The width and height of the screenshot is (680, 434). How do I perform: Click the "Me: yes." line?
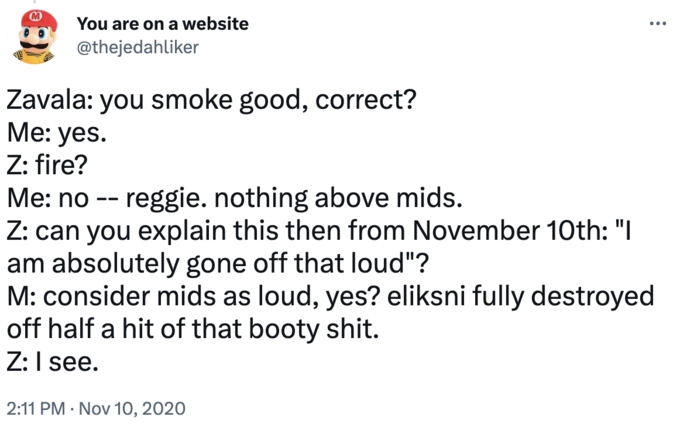[x=57, y=133]
